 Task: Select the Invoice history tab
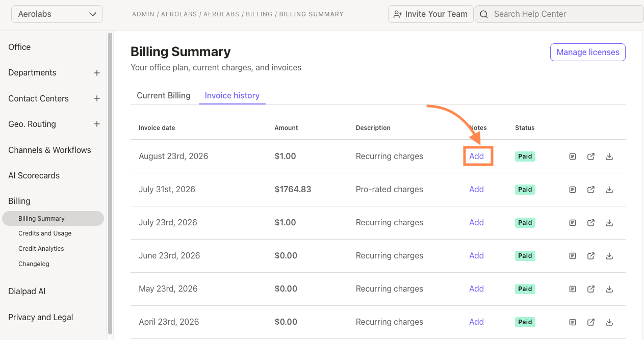pos(232,95)
